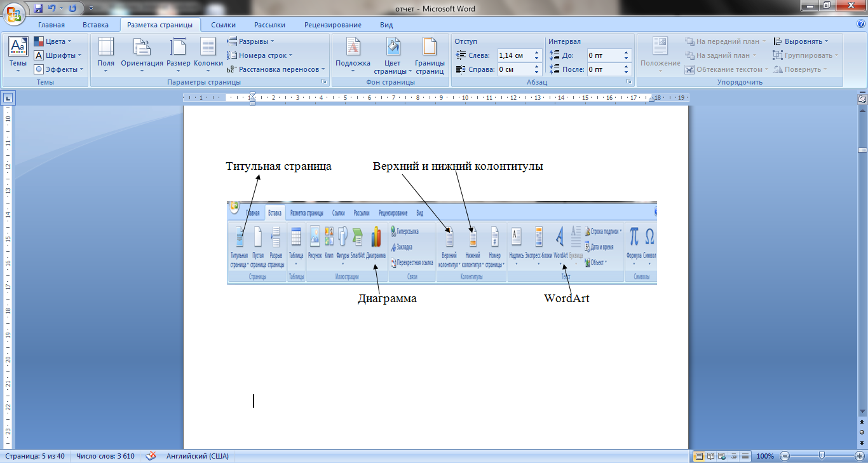Switch to Full Screen Reading view button
The image size is (868, 463).
click(710, 456)
